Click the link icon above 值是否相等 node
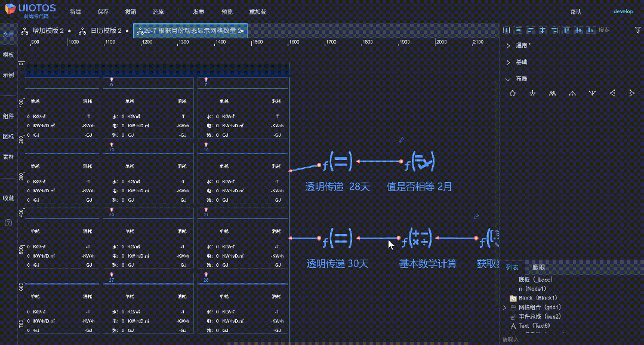The image size is (644, 345). point(402,140)
